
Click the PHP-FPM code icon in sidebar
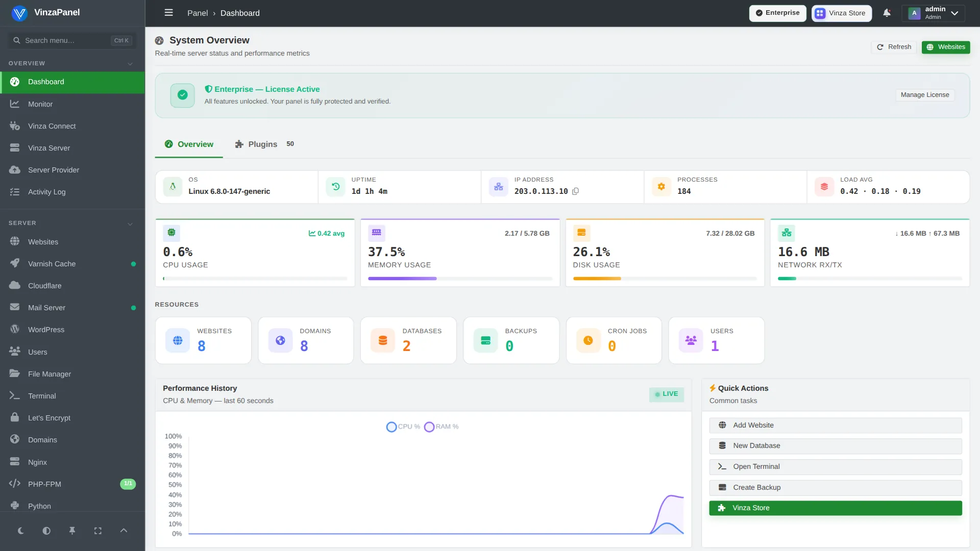15,484
